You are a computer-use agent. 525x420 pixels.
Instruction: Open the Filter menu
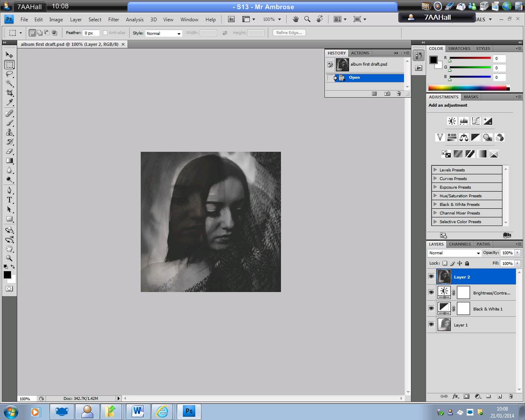point(114,19)
